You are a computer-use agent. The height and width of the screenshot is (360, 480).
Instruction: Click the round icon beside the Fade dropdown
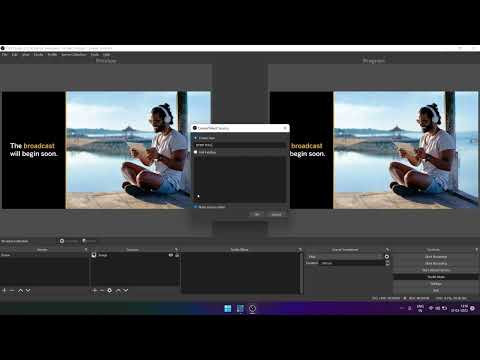(387, 257)
